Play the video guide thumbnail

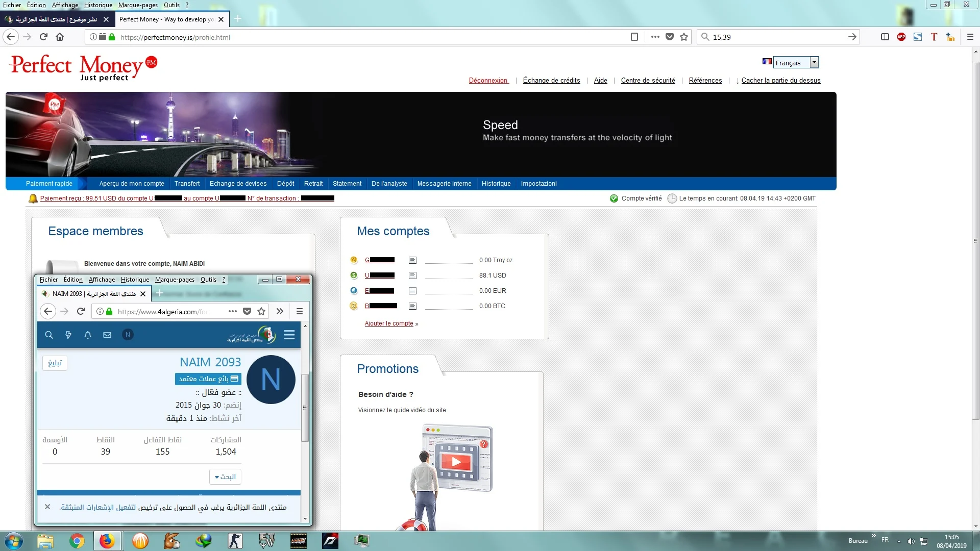tap(456, 462)
